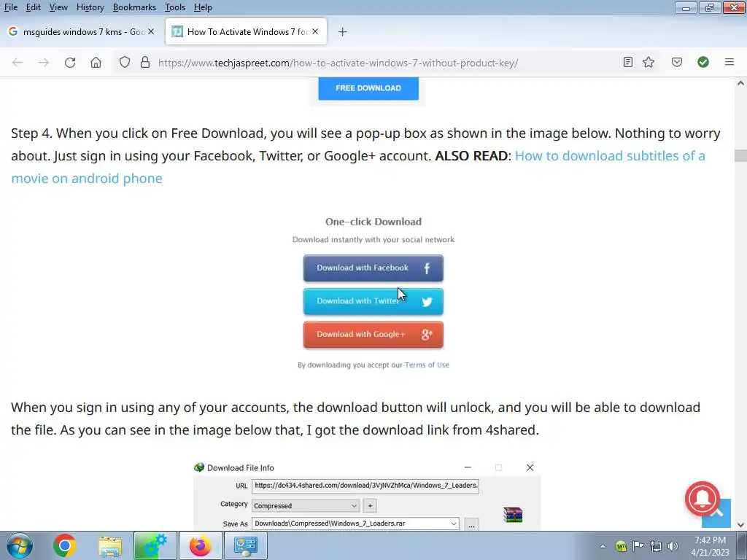
Task: Open How to download subtitles link
Action: pyautogui.click(x=358, y=167)
